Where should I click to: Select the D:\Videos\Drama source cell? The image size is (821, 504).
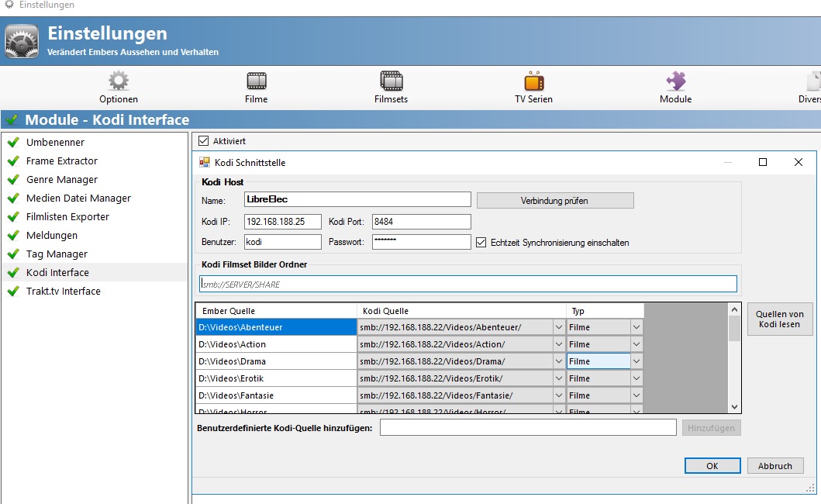pos(277,361)
